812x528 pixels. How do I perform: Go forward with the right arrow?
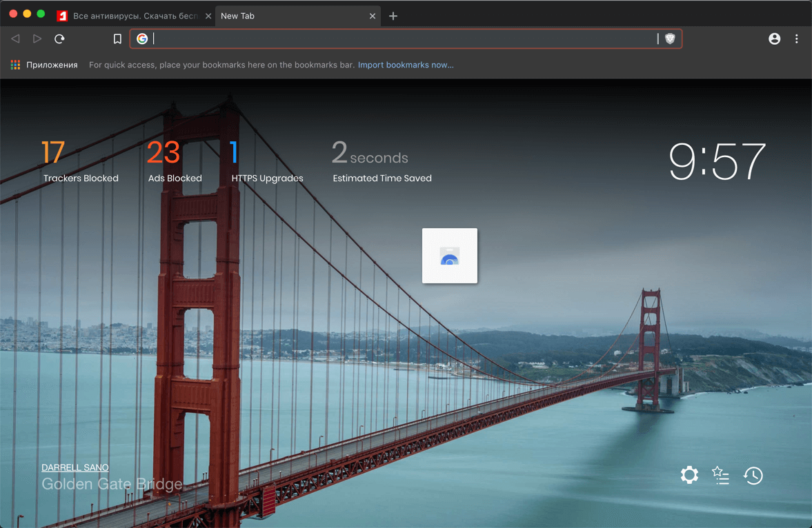point(37,39)
